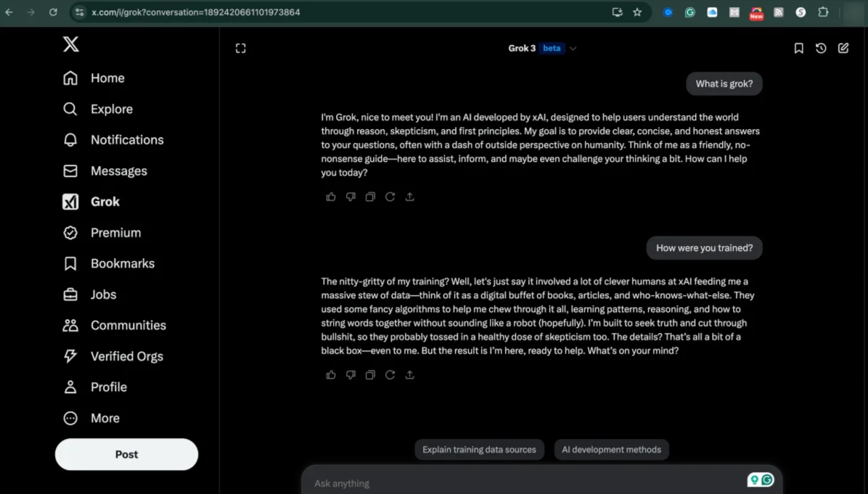Dislike the first Grok response
This screenshot has width=868, height=494.
[351, 197]
